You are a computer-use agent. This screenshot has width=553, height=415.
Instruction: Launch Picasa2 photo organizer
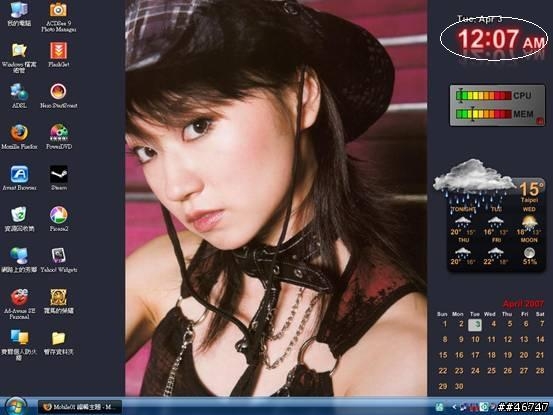(x=59, y=219)
